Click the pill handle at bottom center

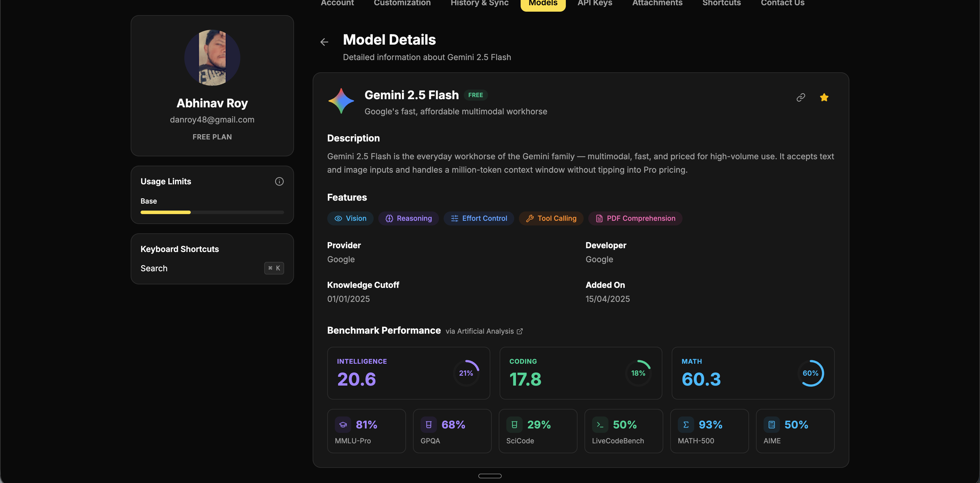490,476
